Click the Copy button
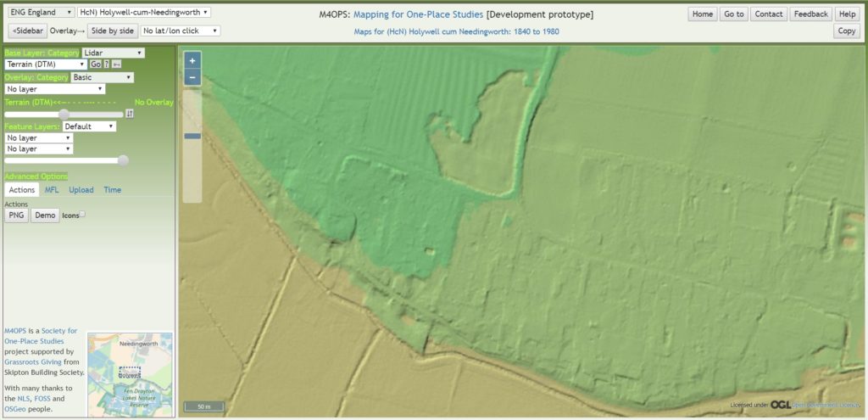This screenshot has width=868, height=420. pos(847,31)
